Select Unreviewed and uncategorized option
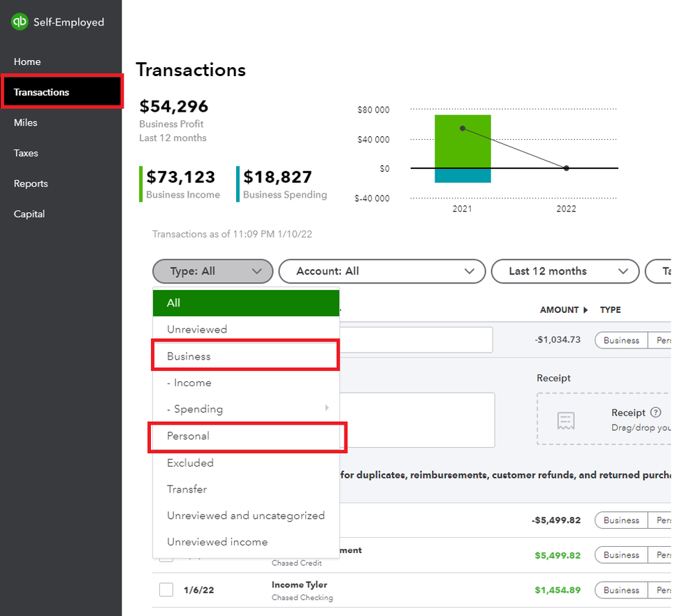698x616 pixels. [246, 515]
